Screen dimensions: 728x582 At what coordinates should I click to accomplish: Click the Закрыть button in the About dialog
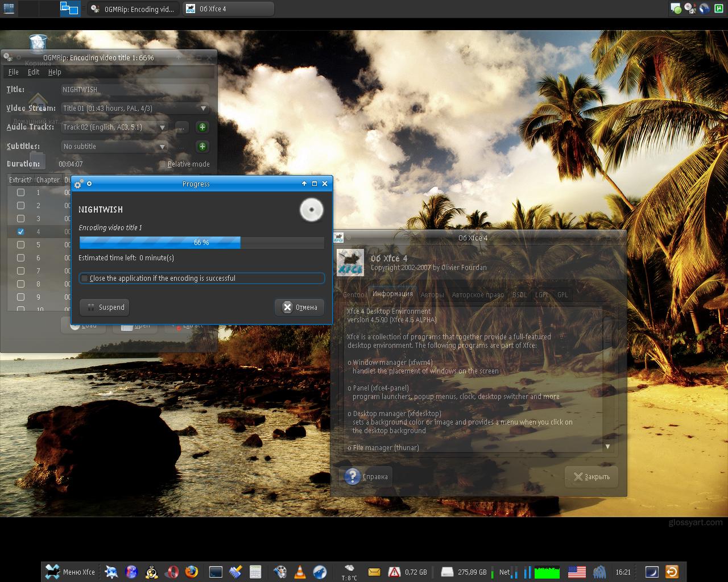pos(591,477)
